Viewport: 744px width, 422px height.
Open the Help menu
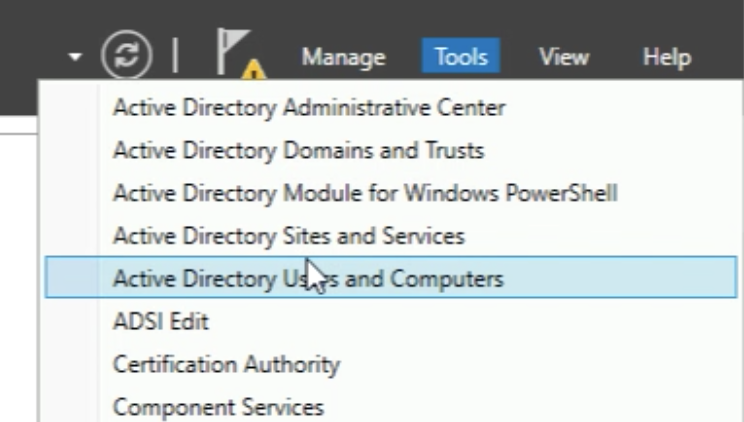(x=666, y=57)
